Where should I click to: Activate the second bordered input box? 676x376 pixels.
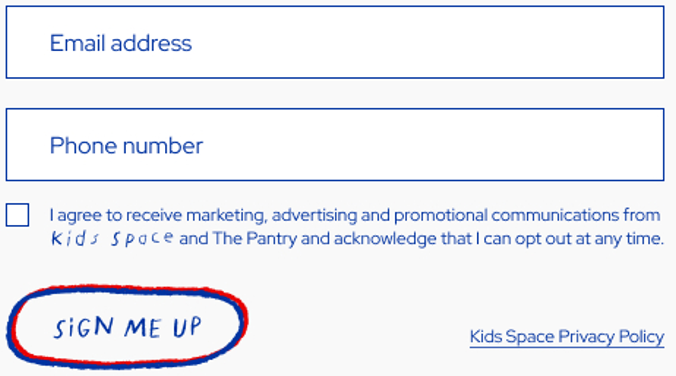[x=335, y=144]
